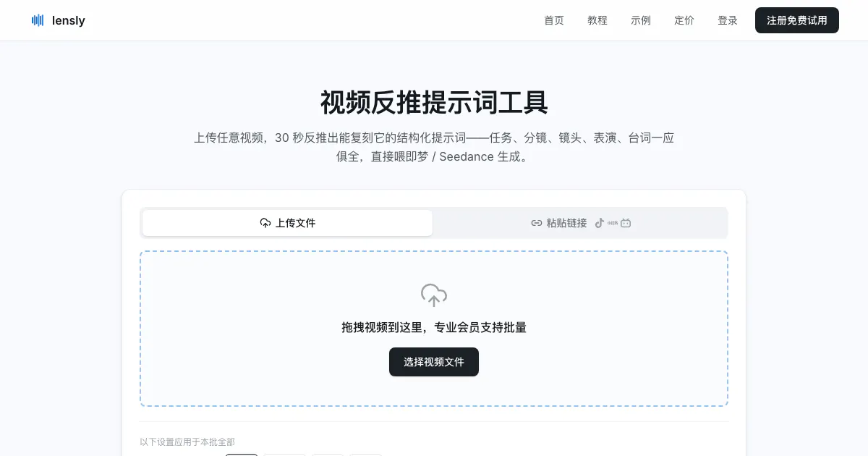The width and height of the screenshot is (868, 456).
Task: Click the 注册免费试用 button
Action: tap(797, 20)
